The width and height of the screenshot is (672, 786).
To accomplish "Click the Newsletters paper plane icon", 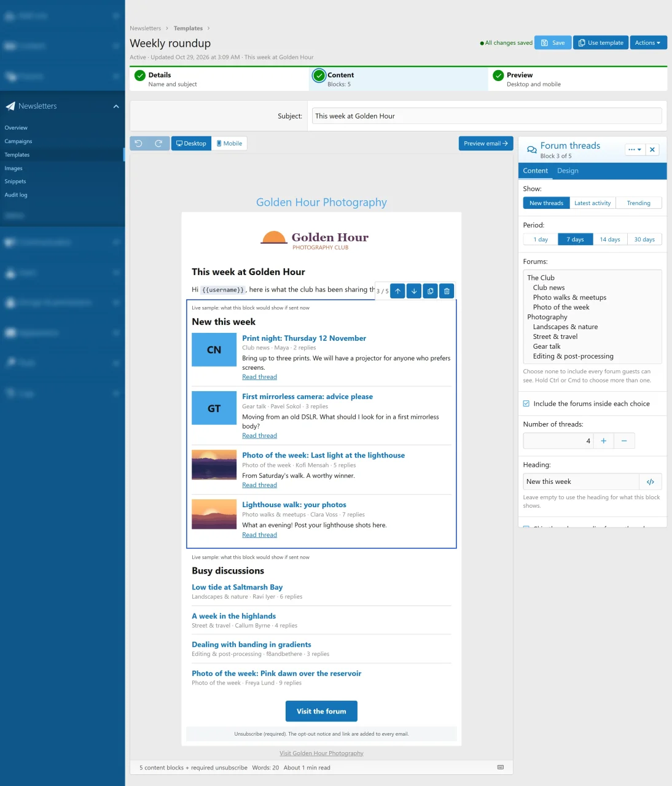I will [x=10, y=106].
